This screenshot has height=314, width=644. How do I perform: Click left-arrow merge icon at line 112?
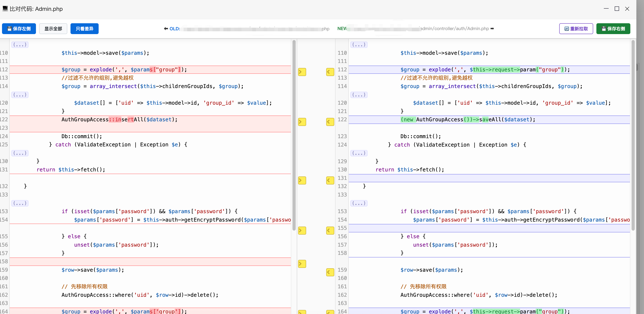330,72
